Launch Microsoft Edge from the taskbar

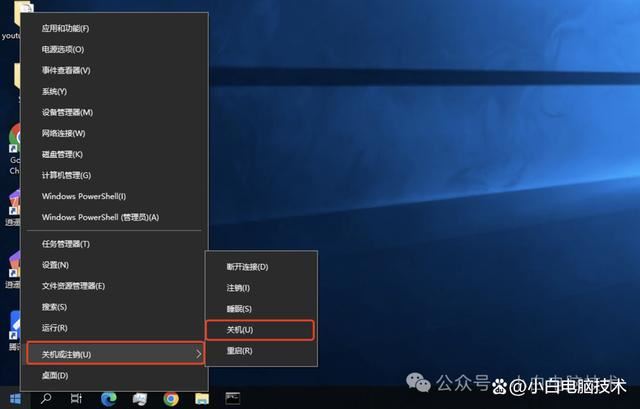point(109,398)
